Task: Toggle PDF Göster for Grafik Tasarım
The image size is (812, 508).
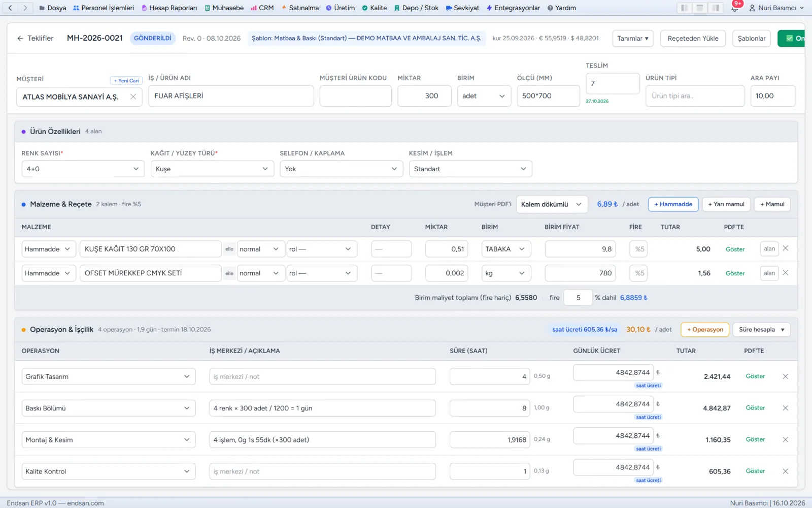Action: coord(755,376)
